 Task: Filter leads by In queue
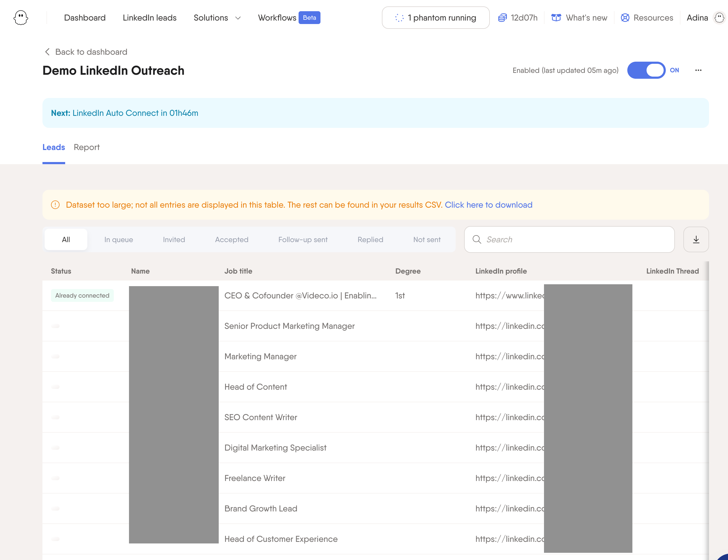click(x=119, y=239)
